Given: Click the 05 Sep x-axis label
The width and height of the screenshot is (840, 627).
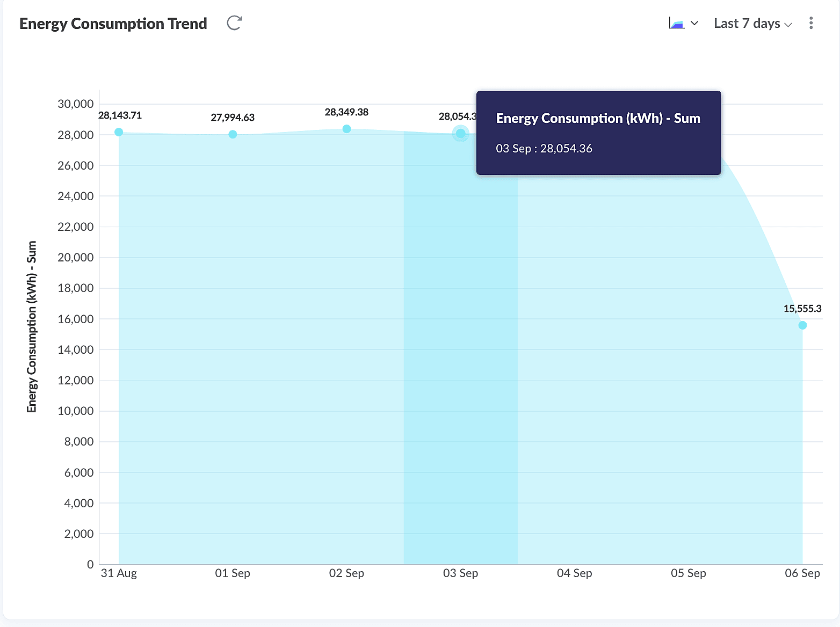Looking at the screenshot, I should tap(688, 573).
